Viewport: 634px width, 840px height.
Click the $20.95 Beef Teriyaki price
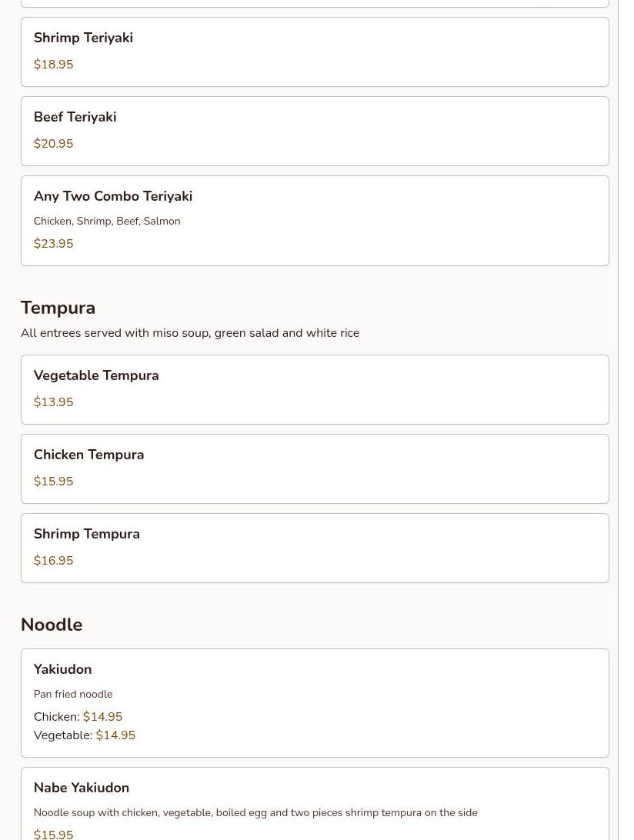pyautogui.click(x=53, y=144)
